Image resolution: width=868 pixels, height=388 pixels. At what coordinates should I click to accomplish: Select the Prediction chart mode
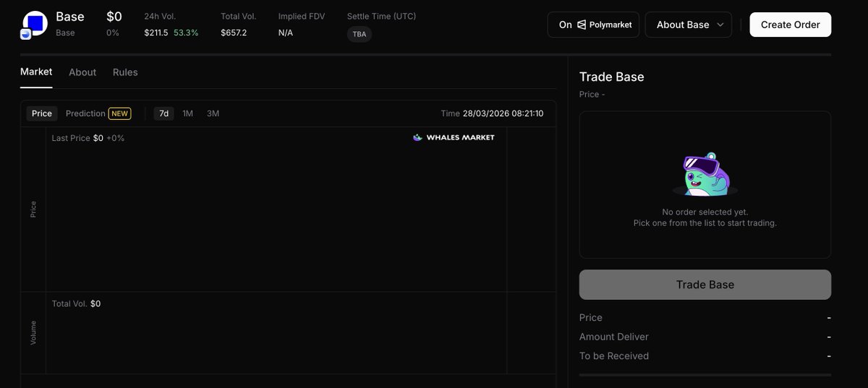(x=85, y=113)
